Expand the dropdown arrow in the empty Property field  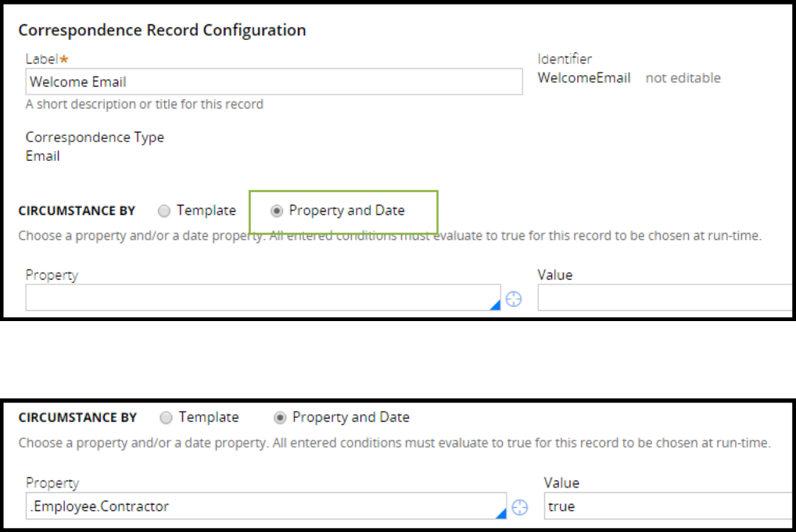pyautogui.click(x=494, y=305)
